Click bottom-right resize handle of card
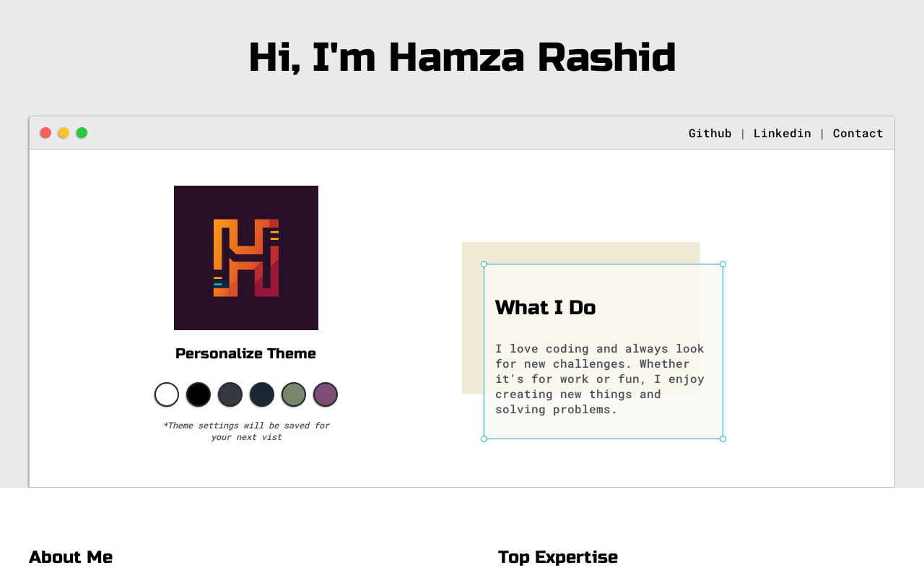 pyautogui.click(x=723, y=439)
